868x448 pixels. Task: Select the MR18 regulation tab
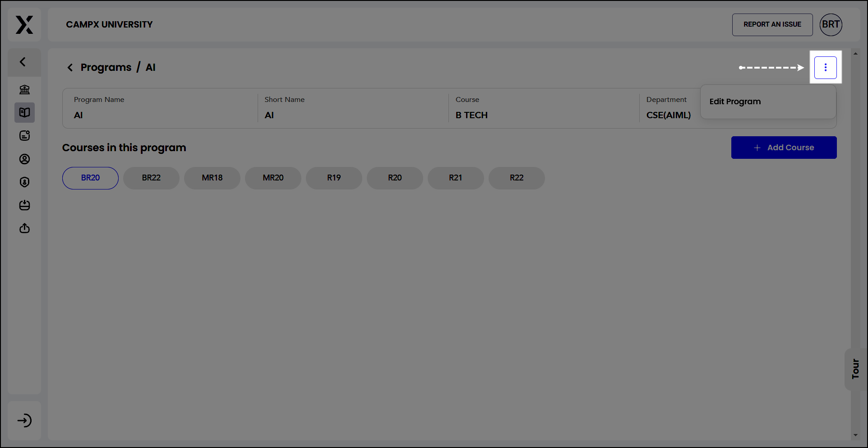pyautogui.click(x=212, y=178)
